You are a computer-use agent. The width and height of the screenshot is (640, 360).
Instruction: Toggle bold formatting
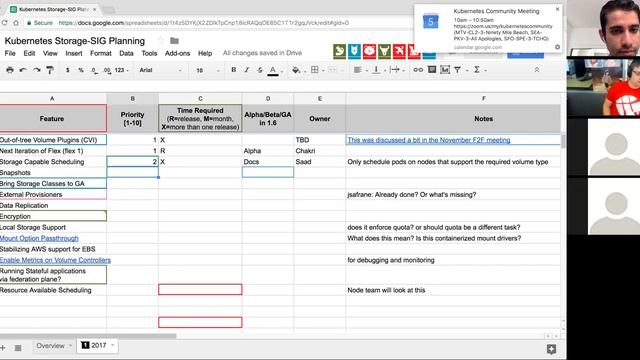233,70
